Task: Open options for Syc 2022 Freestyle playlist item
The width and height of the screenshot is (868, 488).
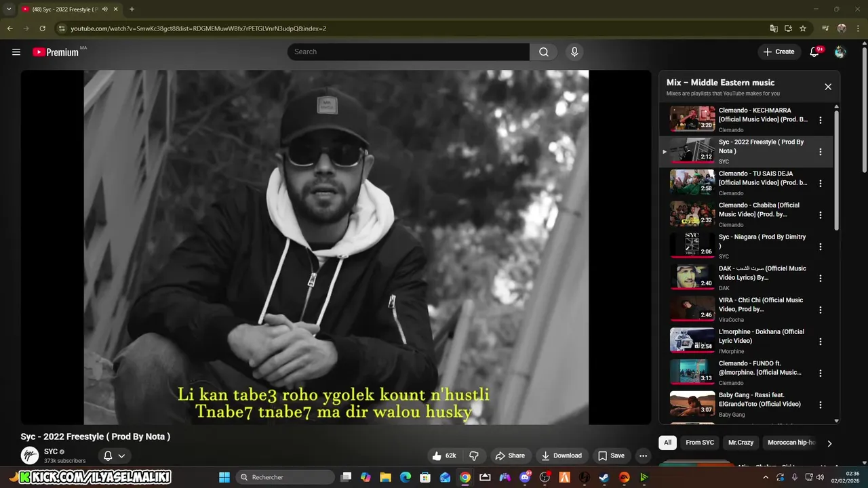Action: (x=821, y=152)
